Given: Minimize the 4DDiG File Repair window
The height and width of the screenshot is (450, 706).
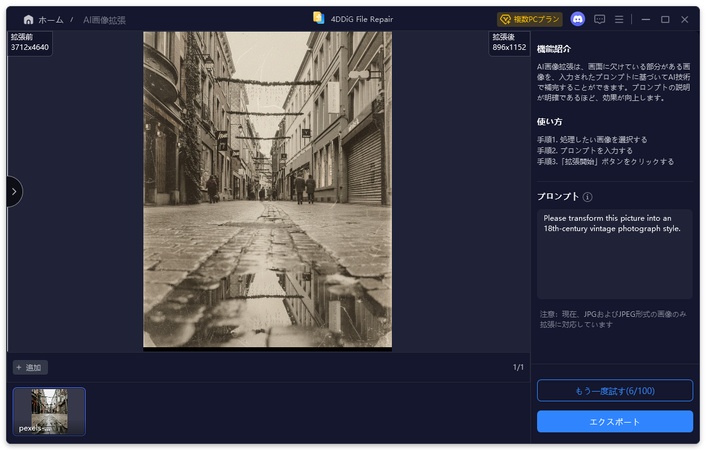Looking at the screenshot, I should pos(646,19).
